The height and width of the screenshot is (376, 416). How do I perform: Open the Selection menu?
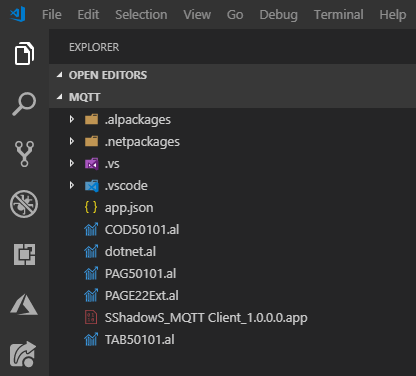pyautogui.click(x=141, y=15)
